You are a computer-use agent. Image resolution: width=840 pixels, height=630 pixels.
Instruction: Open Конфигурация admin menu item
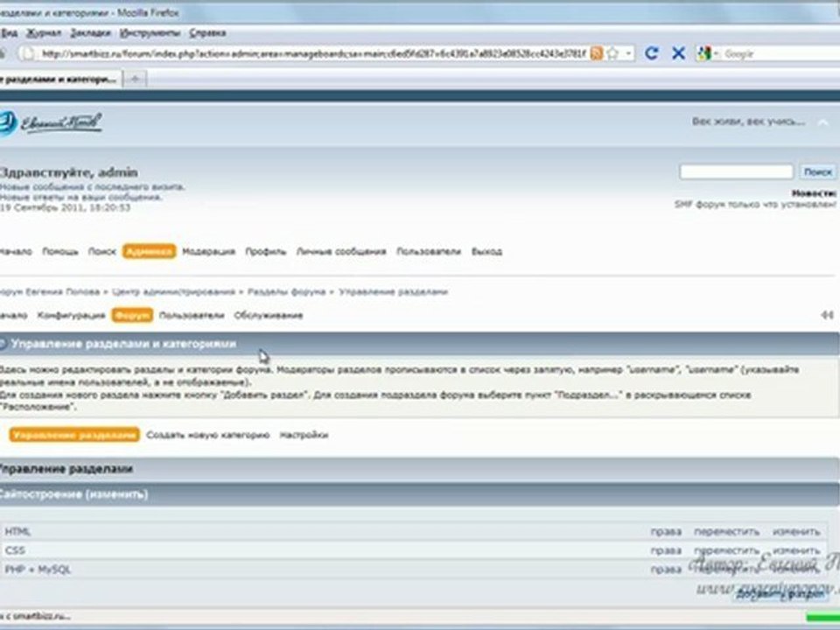71,315
